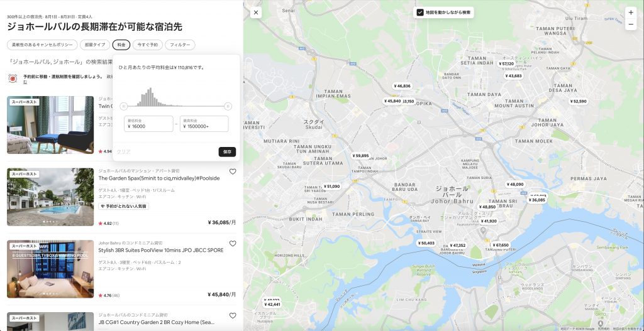Click the 4.76 (46) rating text

click(x=109, y=295)
